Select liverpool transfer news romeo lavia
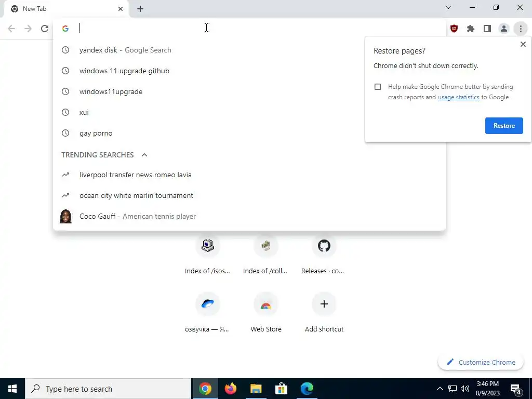This screenshot has height=399, width=532. point(249,175)
